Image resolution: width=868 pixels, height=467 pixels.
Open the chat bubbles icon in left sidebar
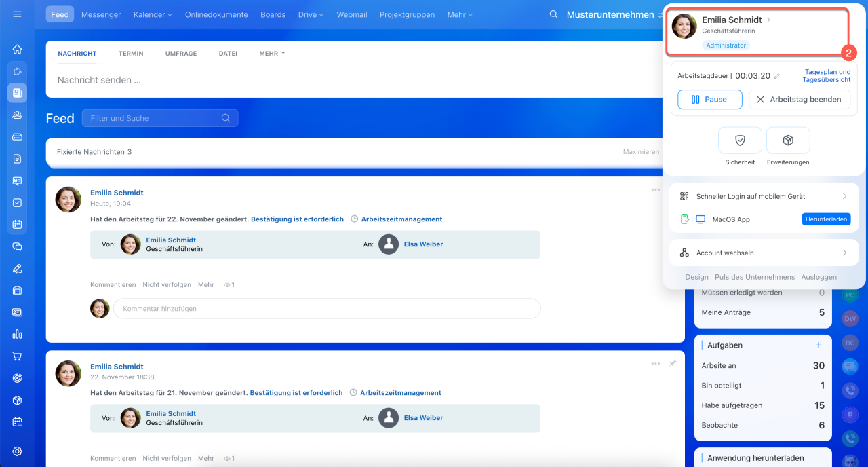click(x=17, y=246)
